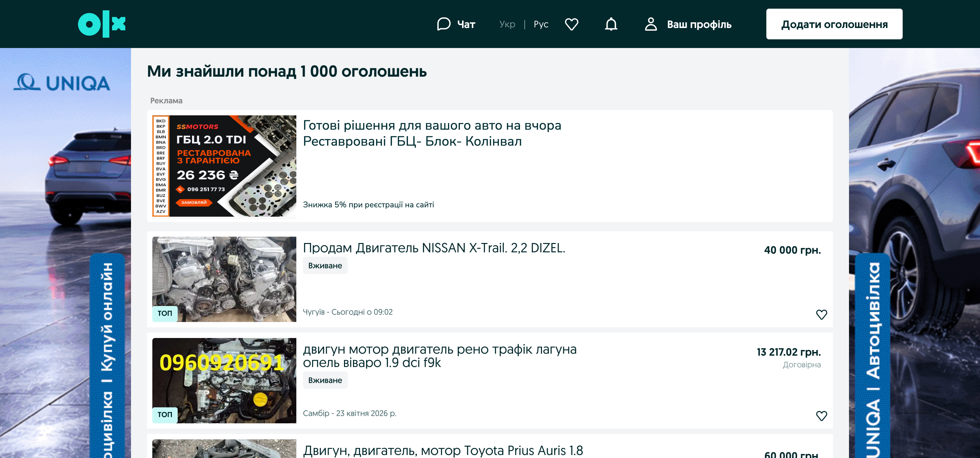Switch language to Рус

(x=541, y=24)
